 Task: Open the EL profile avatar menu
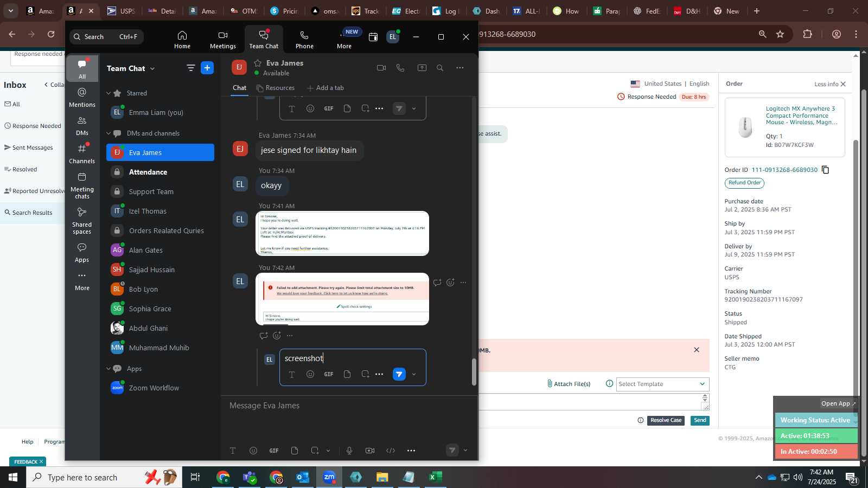[393, 37]
